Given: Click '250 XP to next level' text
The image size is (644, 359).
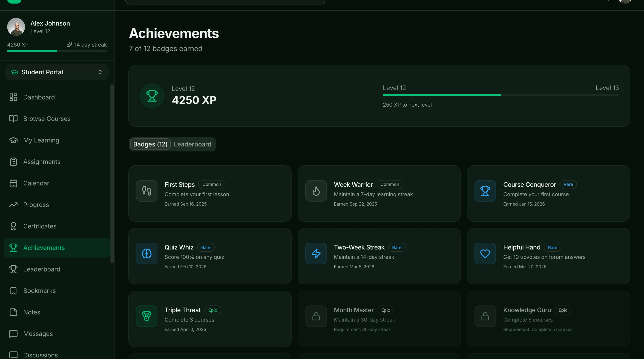Looking at the screenshot, I should [x=407, y=105].
